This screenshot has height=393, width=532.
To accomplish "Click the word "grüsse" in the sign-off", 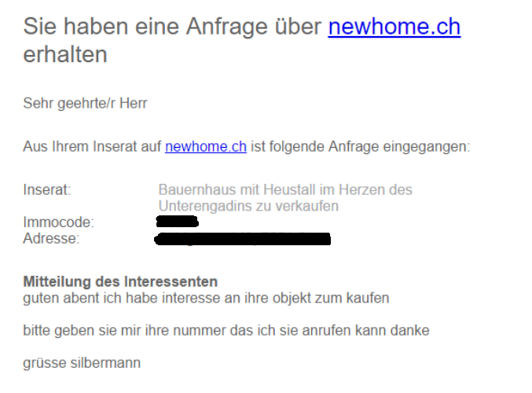I will 45,363.
